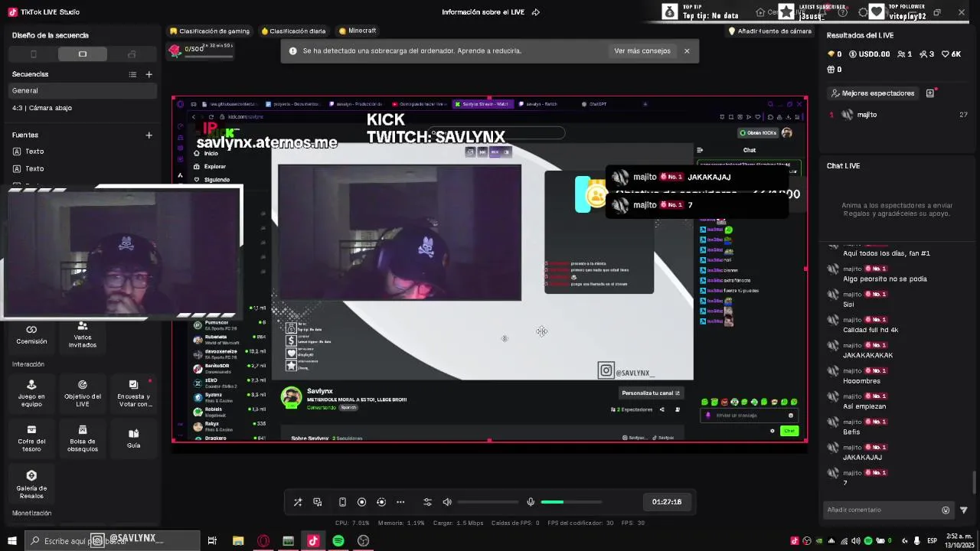Adjust the speaker volume slider
980x551 pixels.
pyautogui.click(x=488, y=502)
